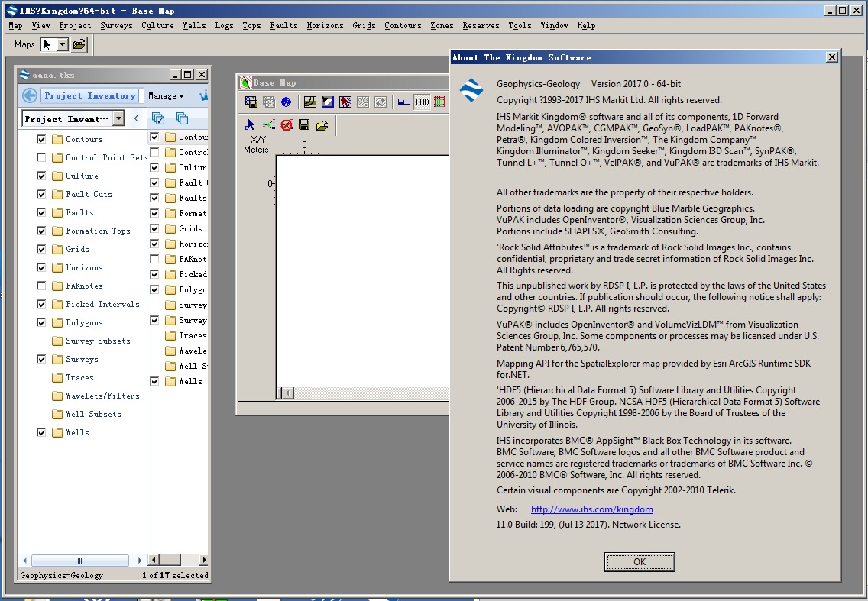Click the grid-with-floppy save icon in Base Map
868x601 pixels.
tap(251, 102)
